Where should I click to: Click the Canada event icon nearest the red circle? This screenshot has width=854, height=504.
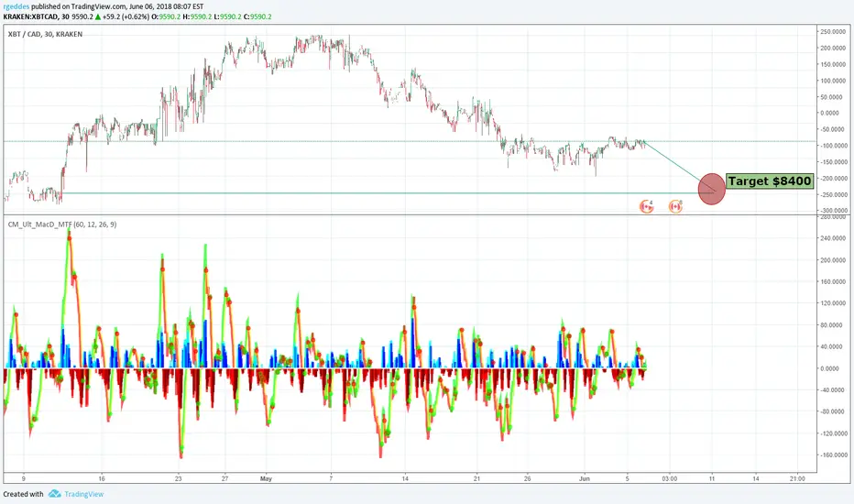tap(675, 206)
